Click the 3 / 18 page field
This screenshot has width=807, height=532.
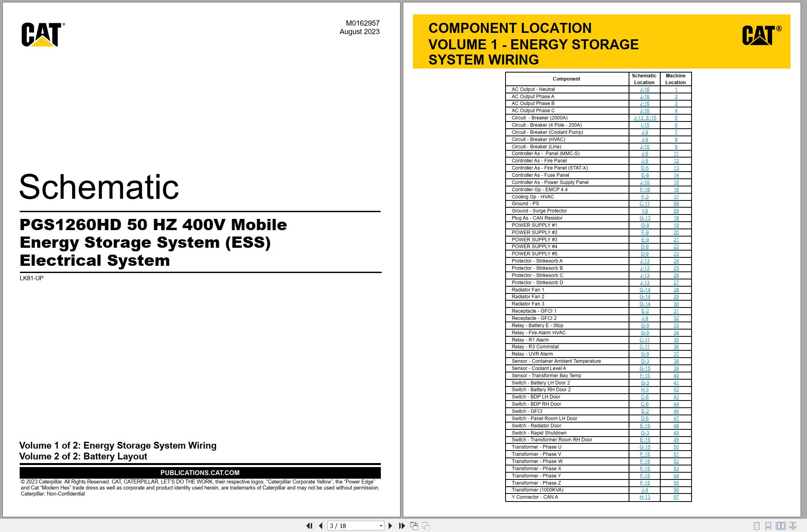(x=353, y=526)
